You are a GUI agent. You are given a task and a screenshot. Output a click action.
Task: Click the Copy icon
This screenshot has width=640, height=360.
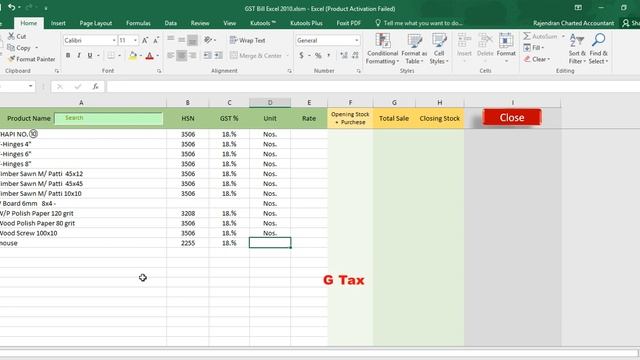(x=11, y=48)
